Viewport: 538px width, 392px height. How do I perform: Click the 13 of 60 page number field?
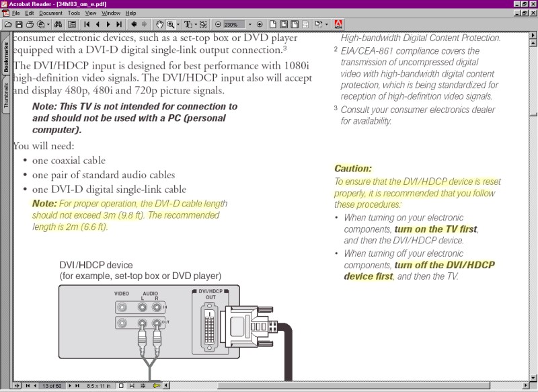52,386
